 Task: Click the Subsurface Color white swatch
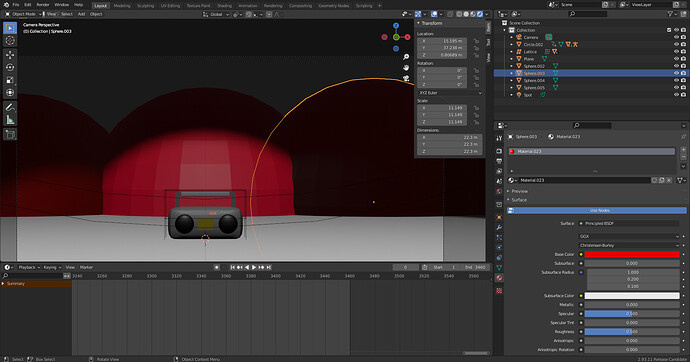[x=632, y=296]
